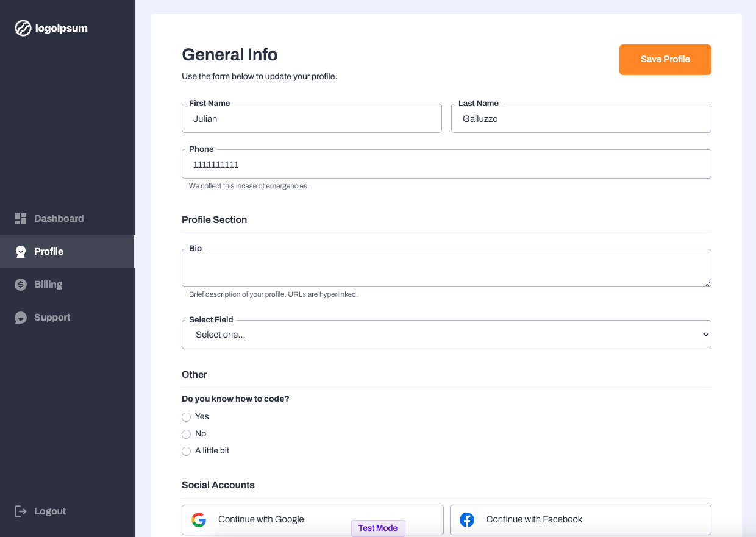Go to the Support page
This screenshot has width=756, height=537.
(52, 318)
